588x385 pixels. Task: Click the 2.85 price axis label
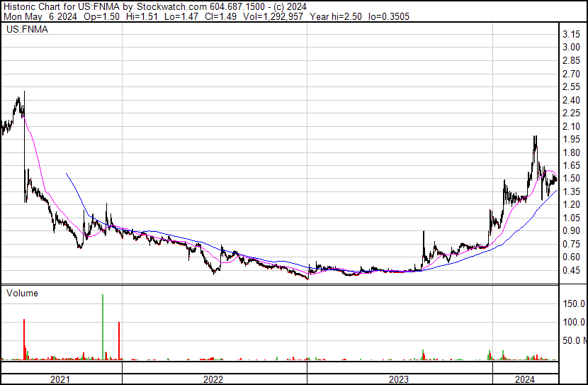[572, 60]
